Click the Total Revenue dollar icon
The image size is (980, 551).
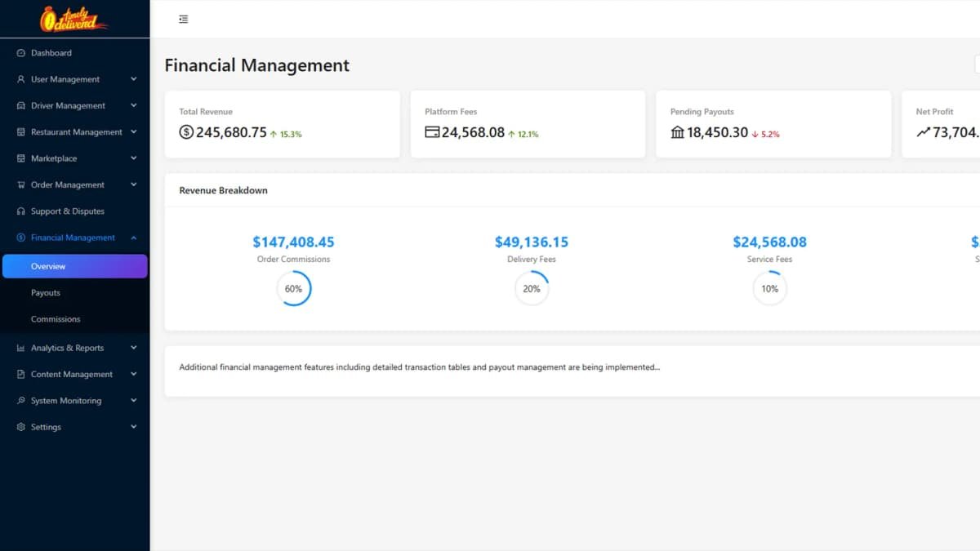(186, 132)
